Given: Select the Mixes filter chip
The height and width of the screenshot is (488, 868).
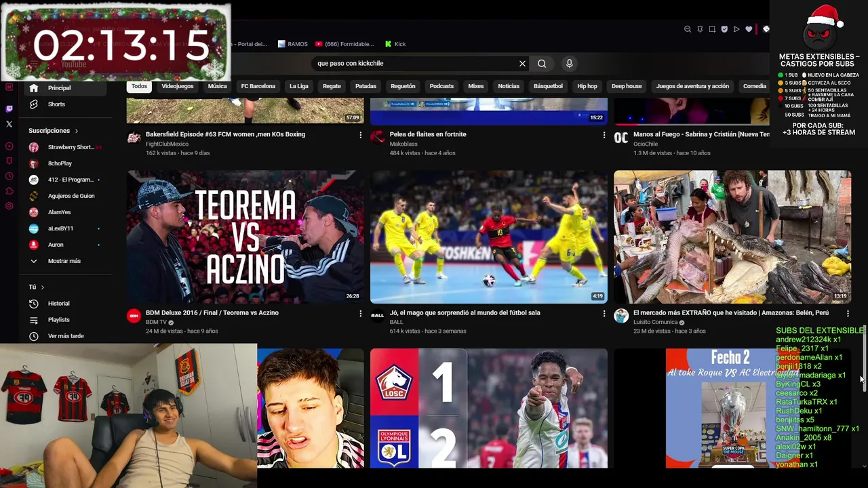Looking at the screenshot, I should coord(476,86).
